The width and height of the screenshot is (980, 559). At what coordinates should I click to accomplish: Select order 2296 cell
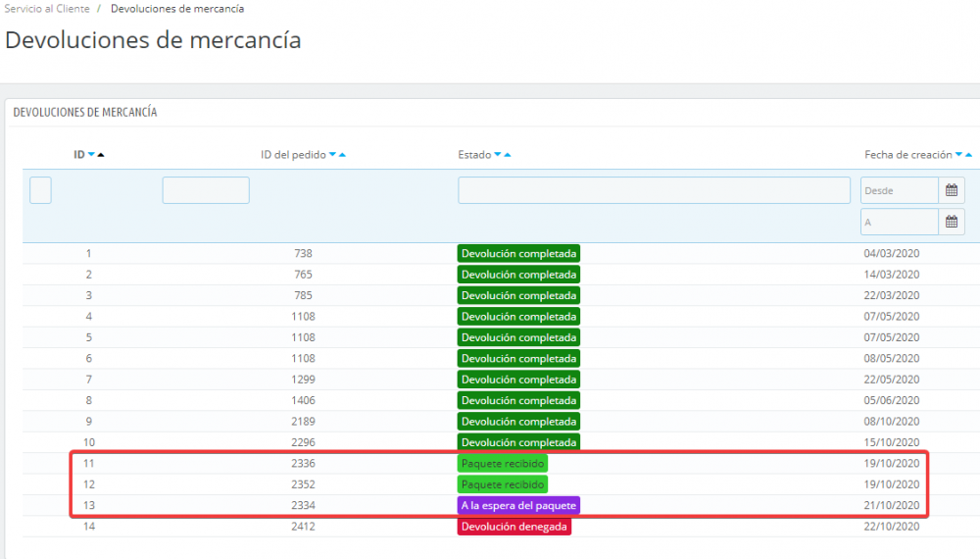[303, 442]
